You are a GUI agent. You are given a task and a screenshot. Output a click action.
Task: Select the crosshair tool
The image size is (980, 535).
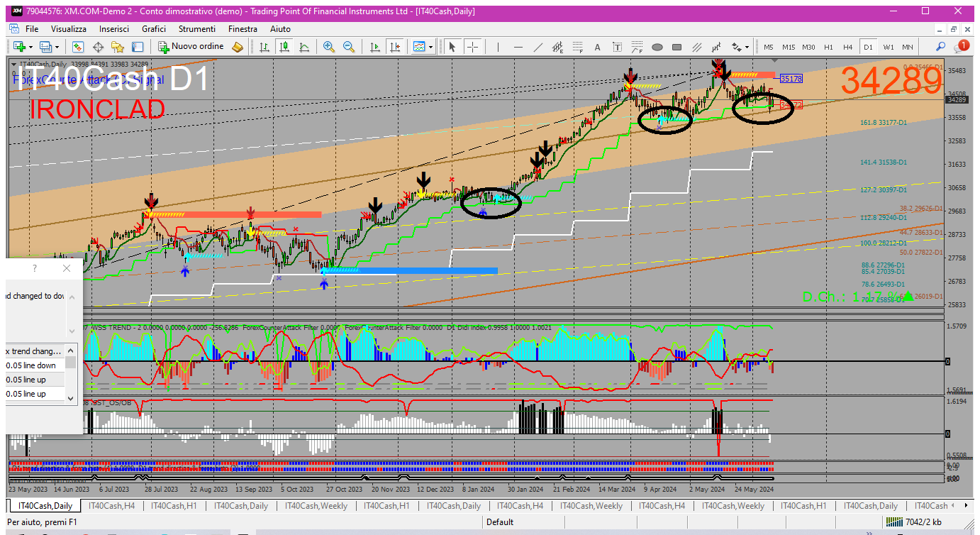pos(472,47)
